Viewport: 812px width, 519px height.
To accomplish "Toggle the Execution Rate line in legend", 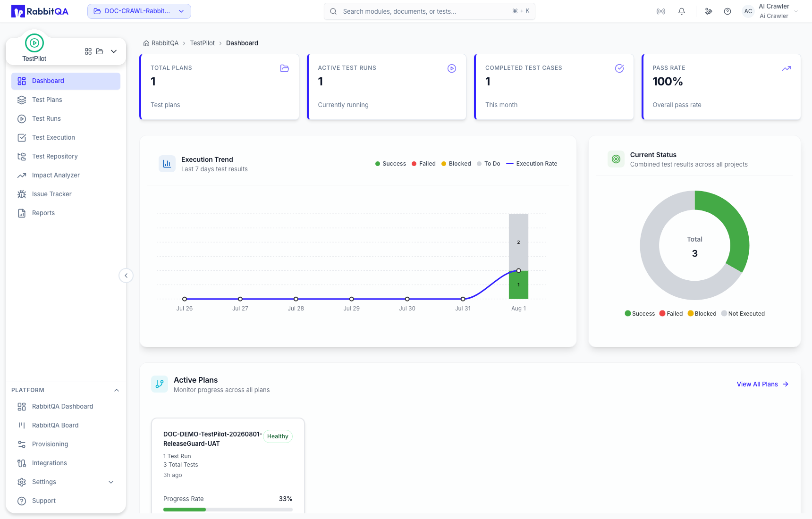I will [532, 164].
